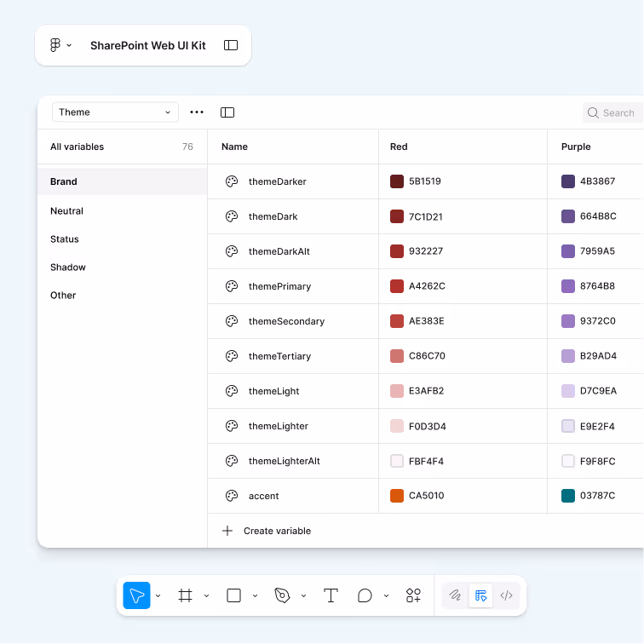Expand chevron next to Figma logo
The width and height of the screenshot is (644, 644).
[69, 46]
